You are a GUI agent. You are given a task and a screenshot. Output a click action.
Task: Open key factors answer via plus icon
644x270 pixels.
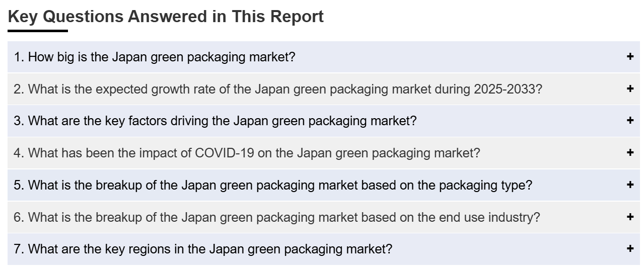click(630, 120)
